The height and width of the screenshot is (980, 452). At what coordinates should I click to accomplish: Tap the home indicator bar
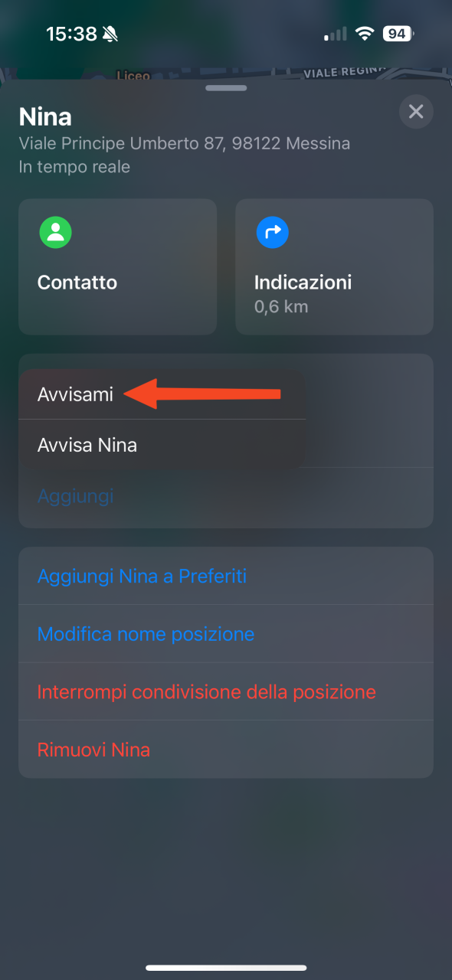click(226, 968)
